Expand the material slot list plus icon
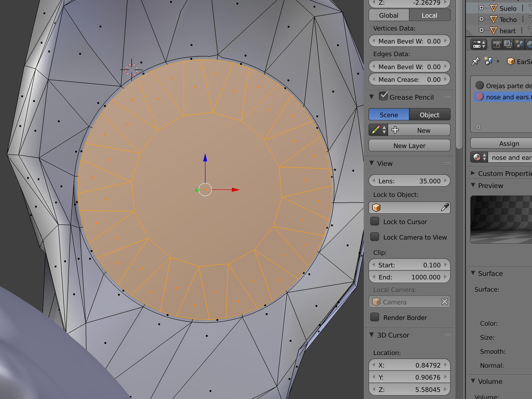 [478, 127]
